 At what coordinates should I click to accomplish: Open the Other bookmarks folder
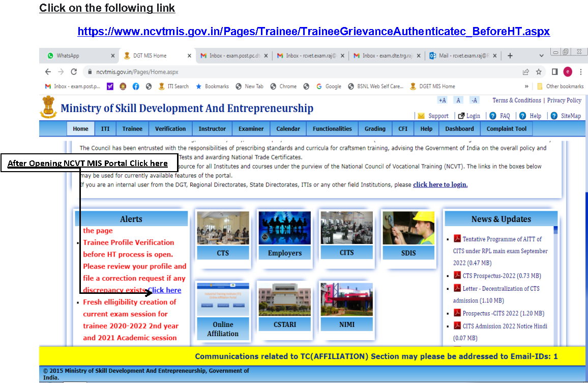coord(560,87)
